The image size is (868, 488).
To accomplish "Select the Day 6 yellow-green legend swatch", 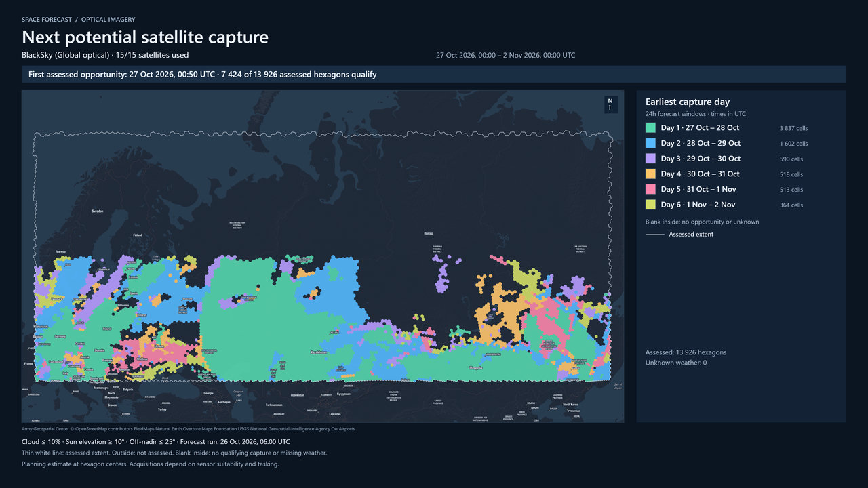I will point(650,205).
